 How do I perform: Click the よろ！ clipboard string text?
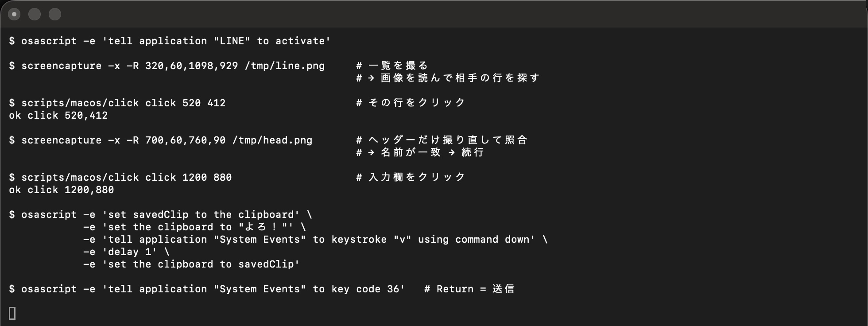coord(261,227)
